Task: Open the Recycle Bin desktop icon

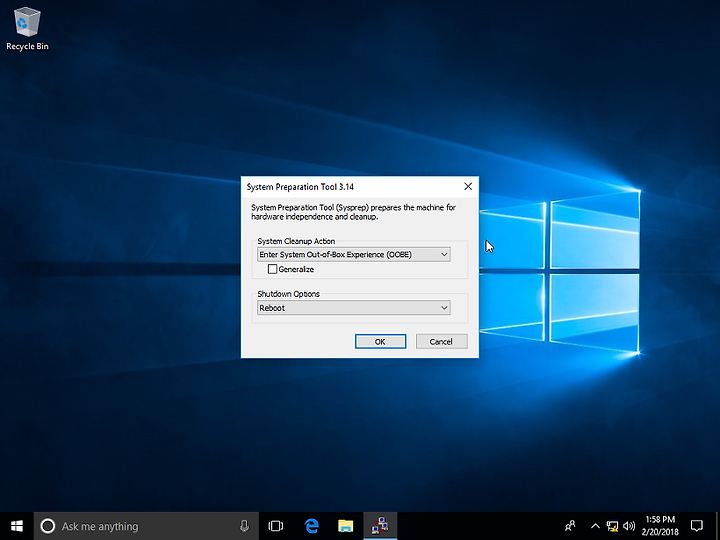Action: [x=27, y=28]
